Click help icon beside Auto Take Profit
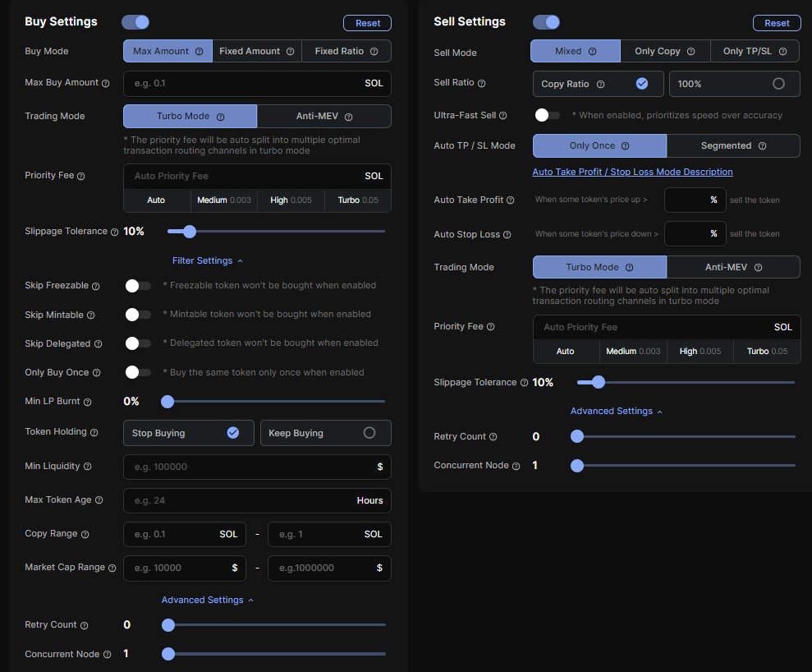 510,200
